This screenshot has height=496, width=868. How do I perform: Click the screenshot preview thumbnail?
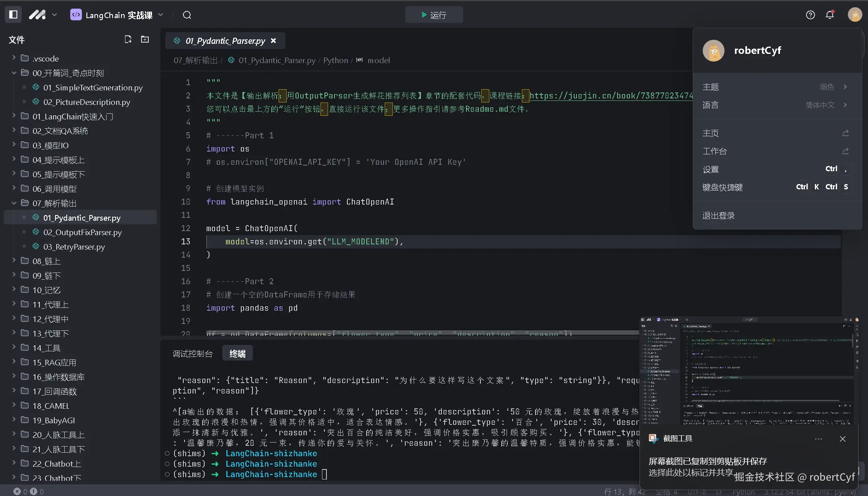749,371
